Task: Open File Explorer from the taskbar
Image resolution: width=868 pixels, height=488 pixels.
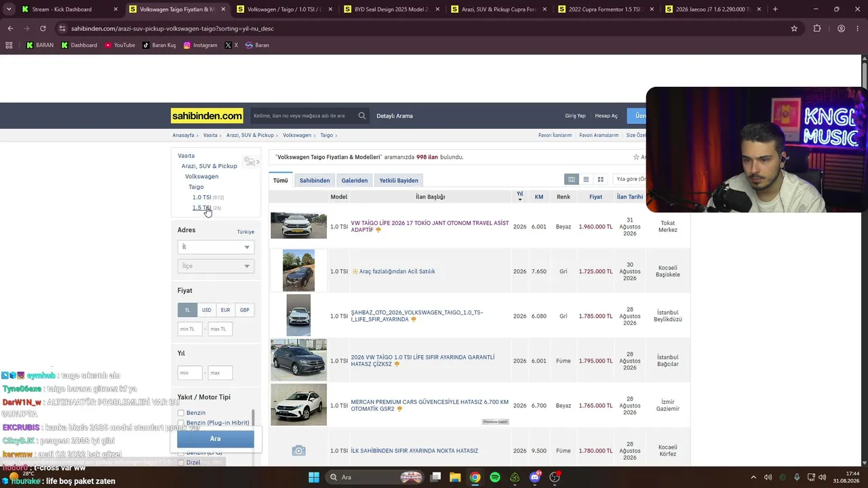Action: pyautogui.click(x=455, y=477)
